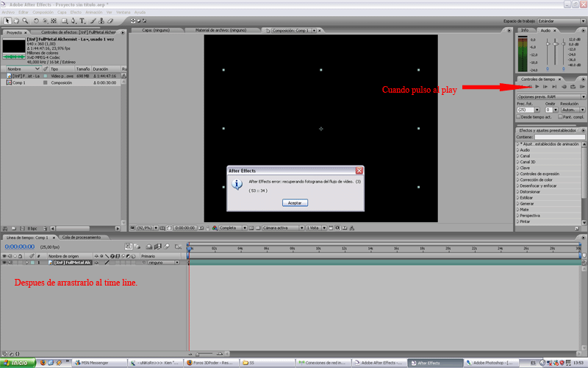Viewport: 588px width, 368px height.
Task: Expand the Distorsionar effects category
Action: click(518, 191)
